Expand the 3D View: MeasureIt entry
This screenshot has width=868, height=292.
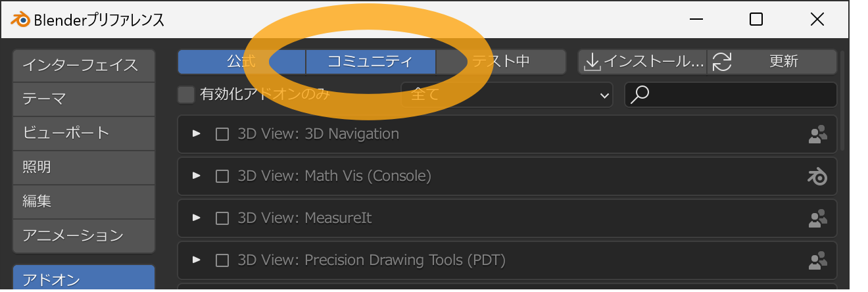(x=196, y=218)
